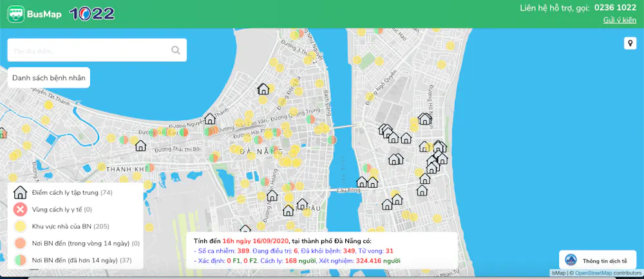Click green-red marker above the Cầu Rồng house pair

click(x=367, y=168)
